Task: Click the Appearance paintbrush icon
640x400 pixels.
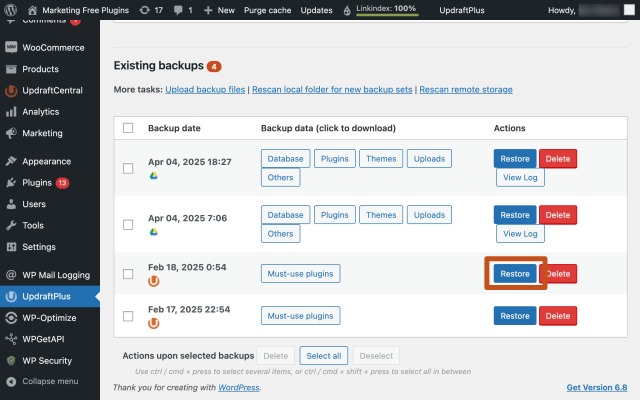Action: pos(11,161)
